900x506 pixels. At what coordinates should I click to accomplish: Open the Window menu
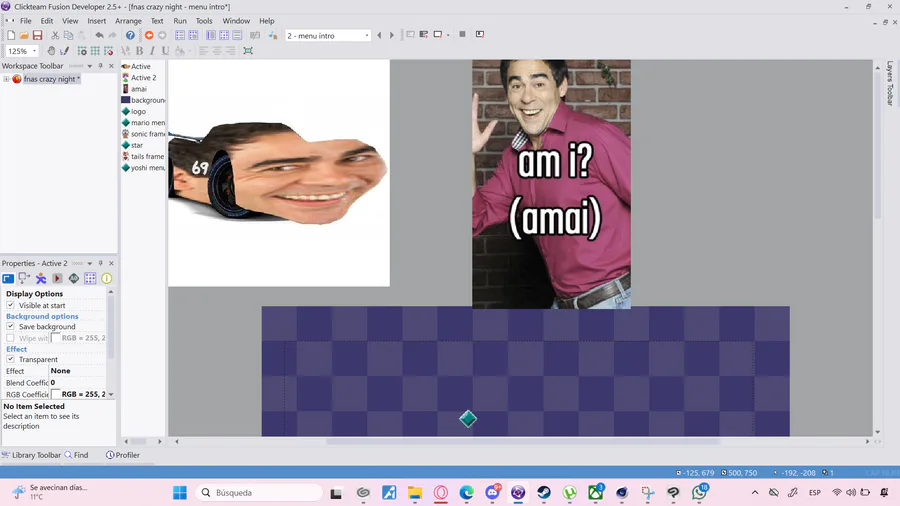(236, 21)
